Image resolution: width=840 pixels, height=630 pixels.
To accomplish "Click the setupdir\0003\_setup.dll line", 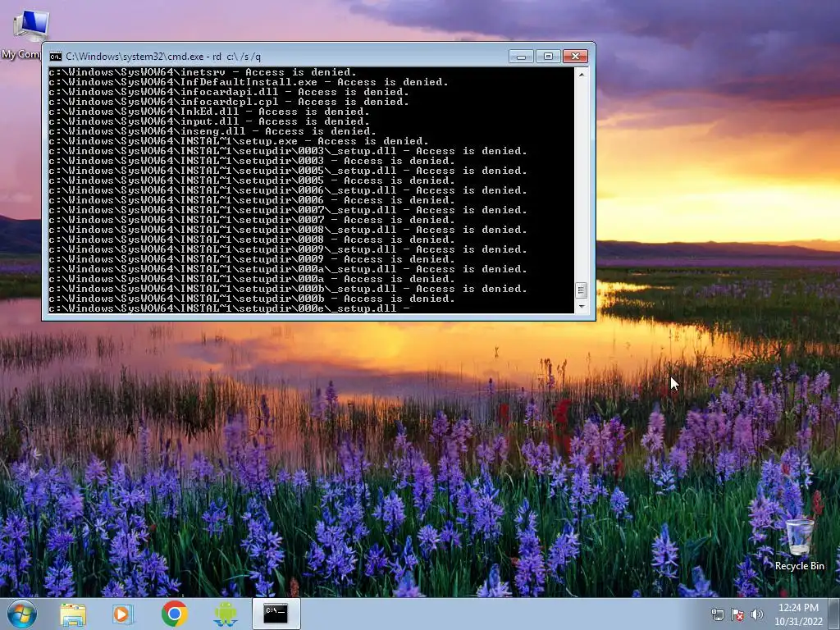I will [x=288, y=151].
